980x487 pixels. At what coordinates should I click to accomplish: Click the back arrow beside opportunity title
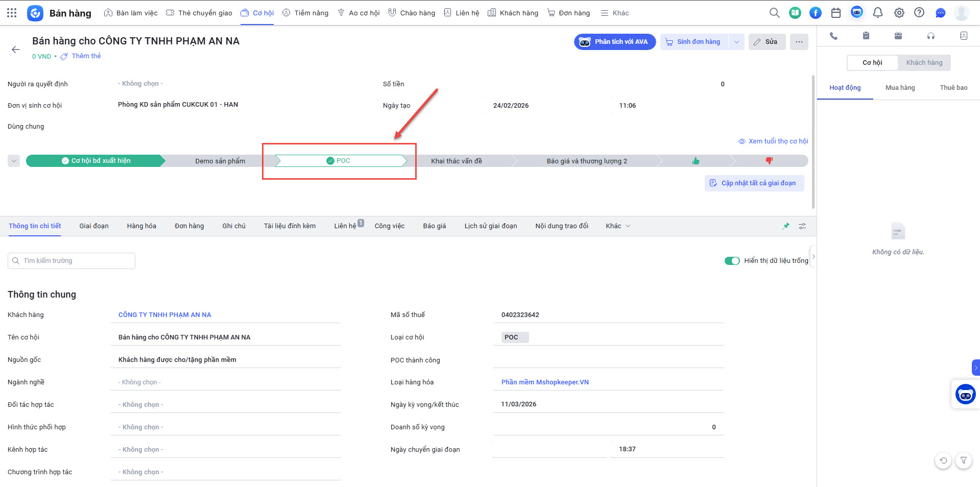coord(16,50)
